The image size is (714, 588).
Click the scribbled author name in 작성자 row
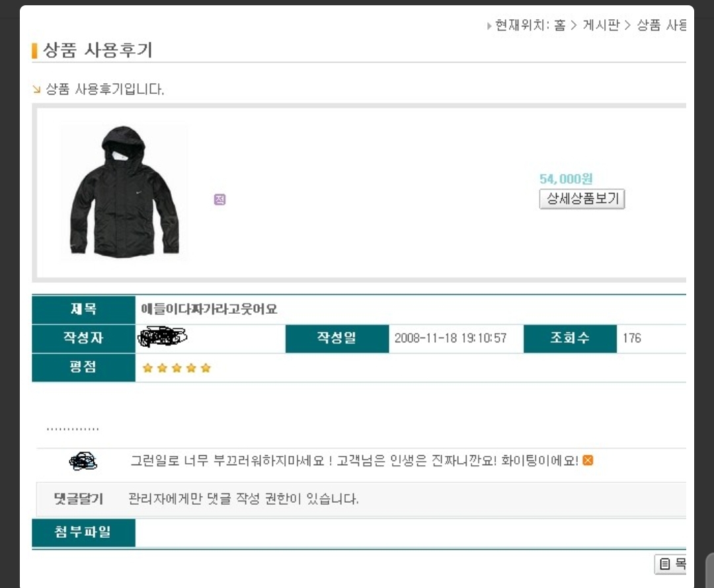(x=162, y=338)
